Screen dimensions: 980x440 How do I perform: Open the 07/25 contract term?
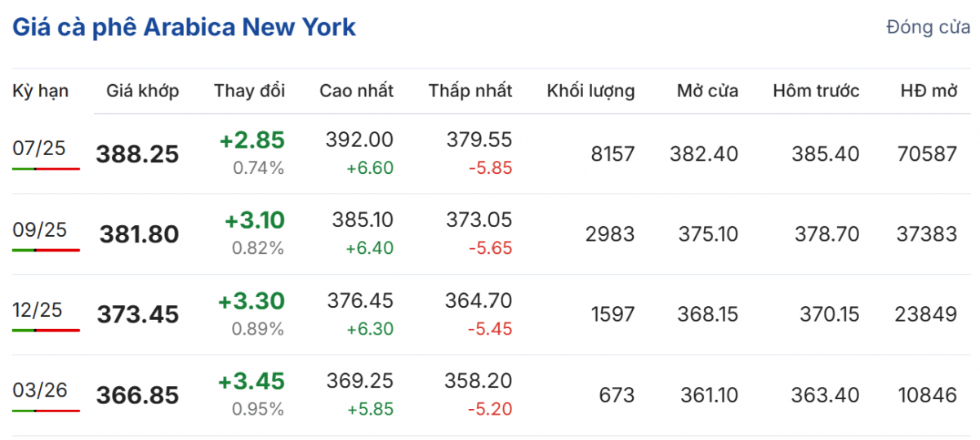[x=38, y=148]
